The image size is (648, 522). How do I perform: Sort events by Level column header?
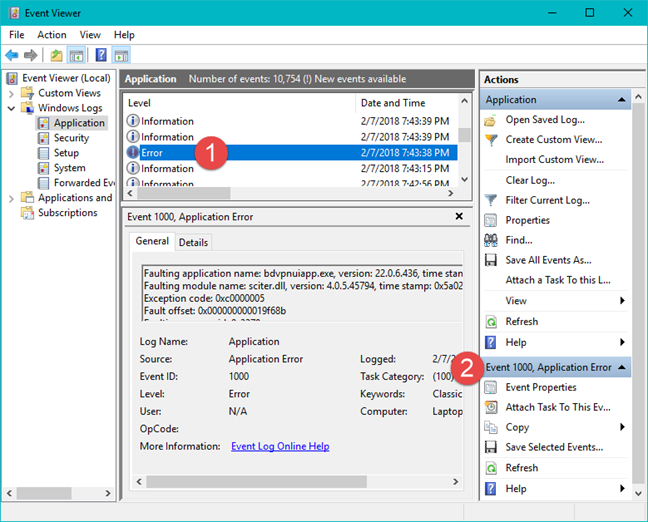[x=240, y=103]
